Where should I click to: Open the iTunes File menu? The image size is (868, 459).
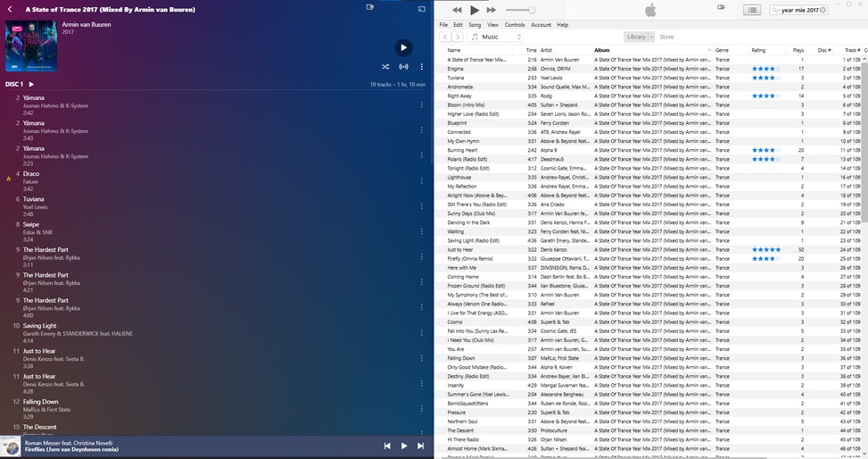tap(443, 25)
